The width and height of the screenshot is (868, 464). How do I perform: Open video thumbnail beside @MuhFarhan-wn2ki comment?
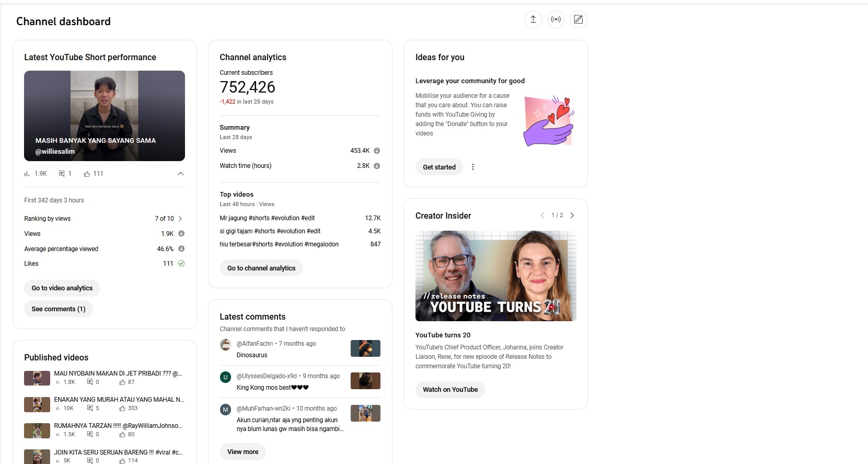(365, 413)
